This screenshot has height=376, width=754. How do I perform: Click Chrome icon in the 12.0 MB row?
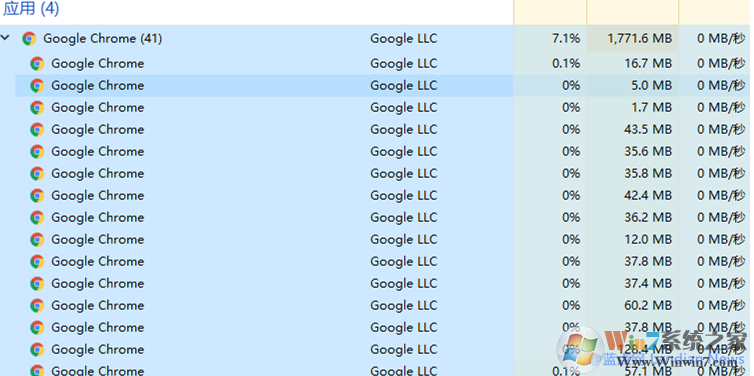37,240
